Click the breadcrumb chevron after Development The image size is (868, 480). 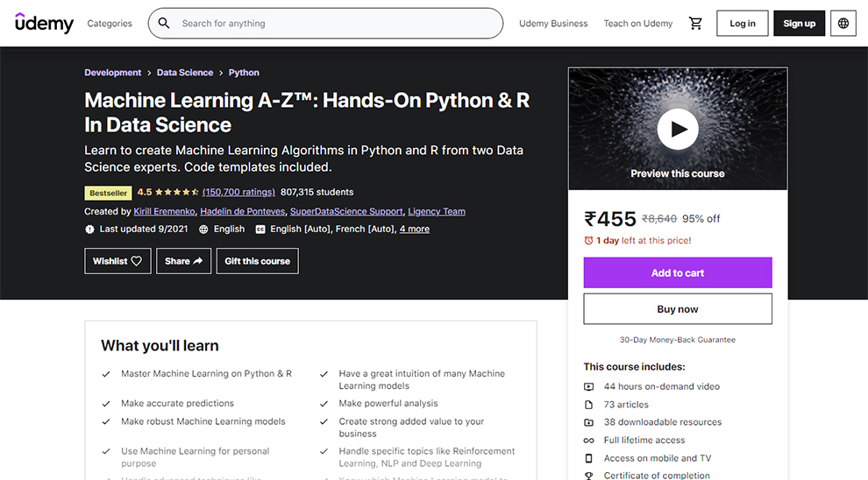[149, 73]
